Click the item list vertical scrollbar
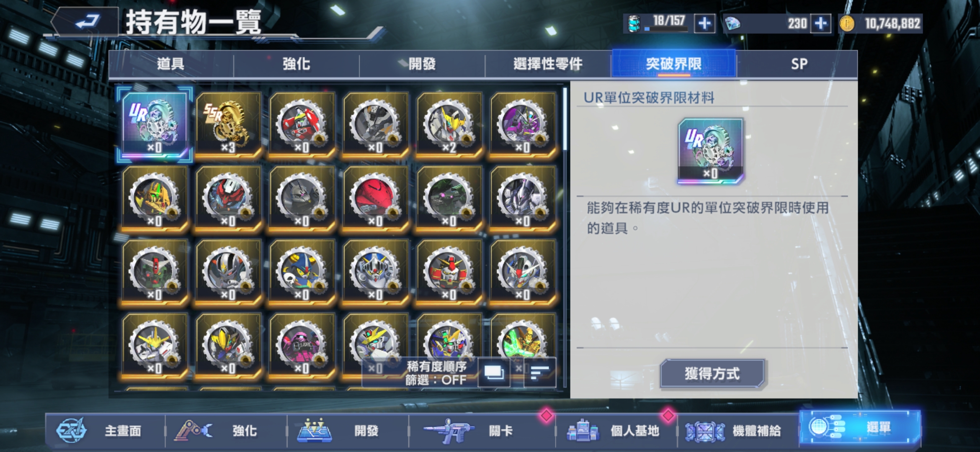The height and width of the screenshot is (452, 980). pos(565,237)
